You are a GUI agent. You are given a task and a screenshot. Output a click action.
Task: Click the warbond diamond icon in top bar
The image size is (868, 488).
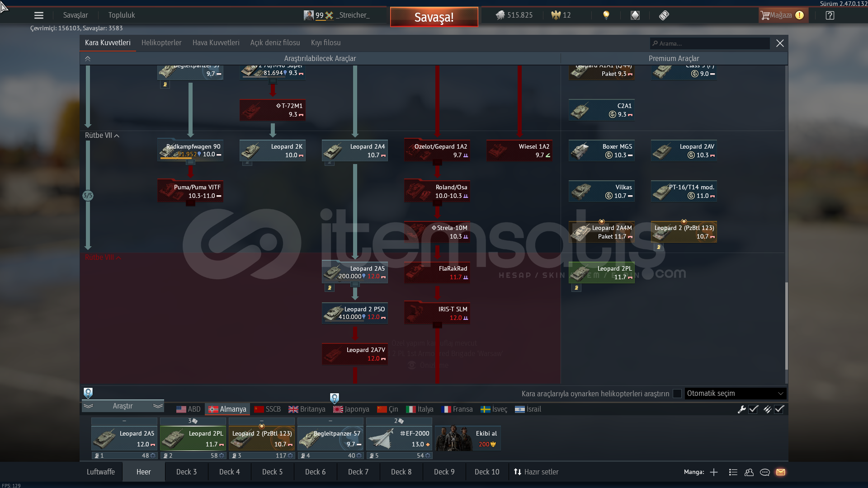pos(635,15)
